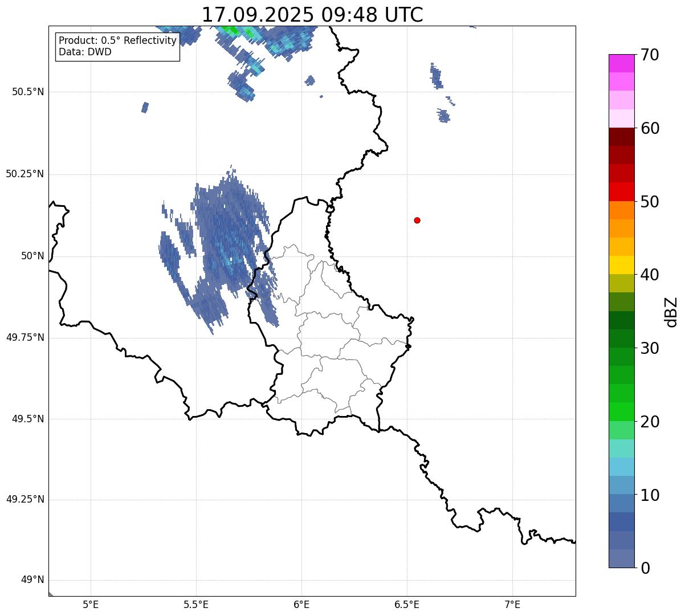Image resolution: width=685 pixels, height=616 pixels.
Task: Click the latitude label 50.25°N
Action: coord(25,174)
